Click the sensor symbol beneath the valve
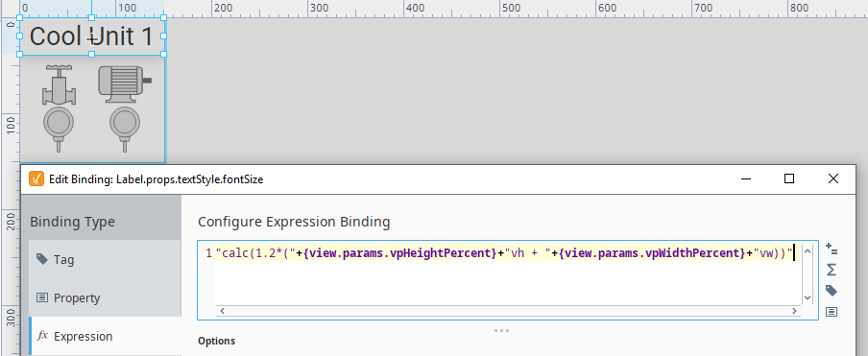Image resolution: width=868 pixels, height=356 pixels. (x=59, y=130)
